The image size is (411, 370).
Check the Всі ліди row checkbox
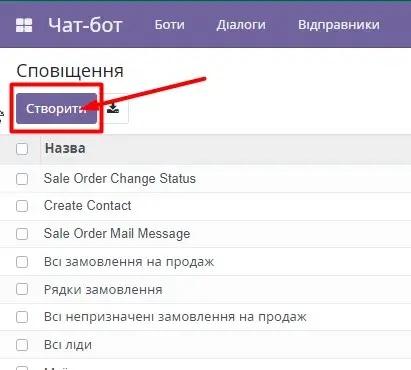(x=22, y=345)
